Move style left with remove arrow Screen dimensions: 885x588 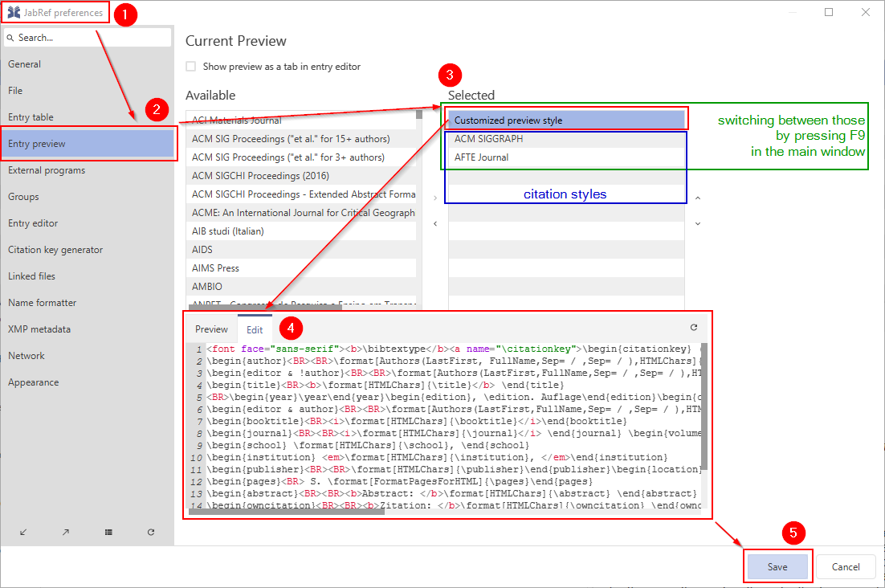click(435, 224)
